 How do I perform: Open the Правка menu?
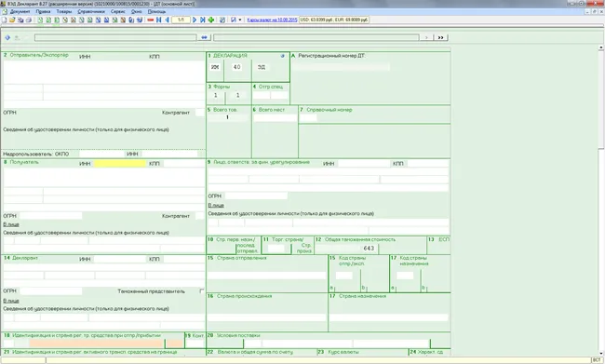(43, 11)
